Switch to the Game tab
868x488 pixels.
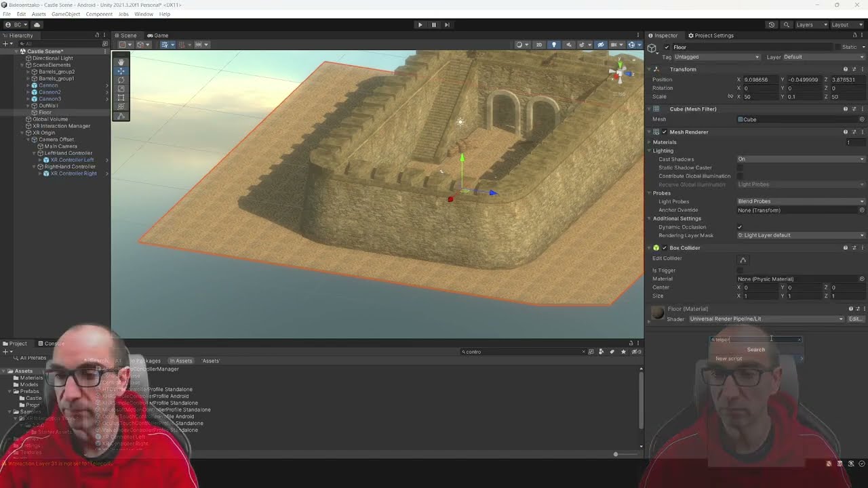[157, 35]
